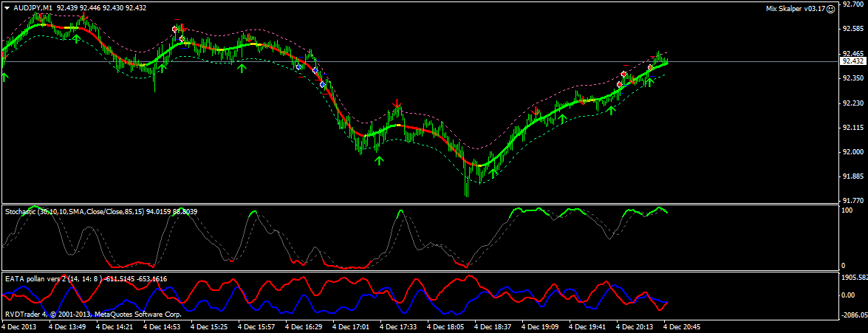Image resolution: width=868 pixels, height=333 pixels.
Task: Click the 4 Dec 17:01 time label
Action: [x=352, y=328]
